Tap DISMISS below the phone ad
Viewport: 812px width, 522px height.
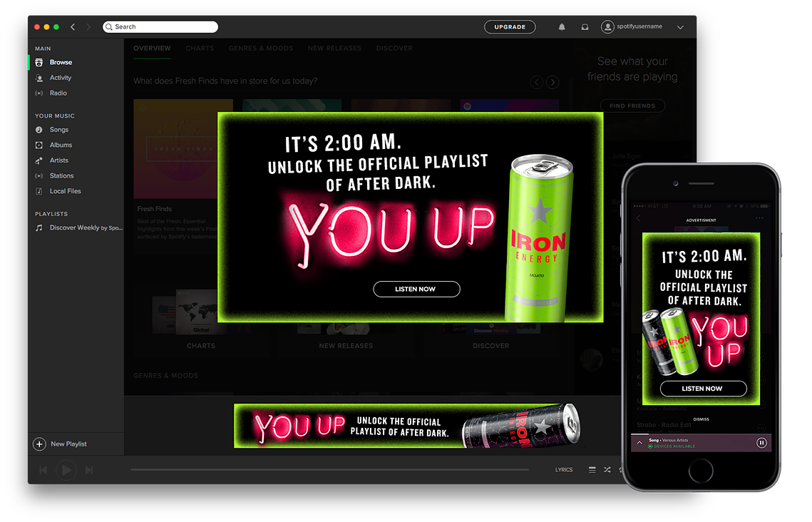[x=701, y=419]
